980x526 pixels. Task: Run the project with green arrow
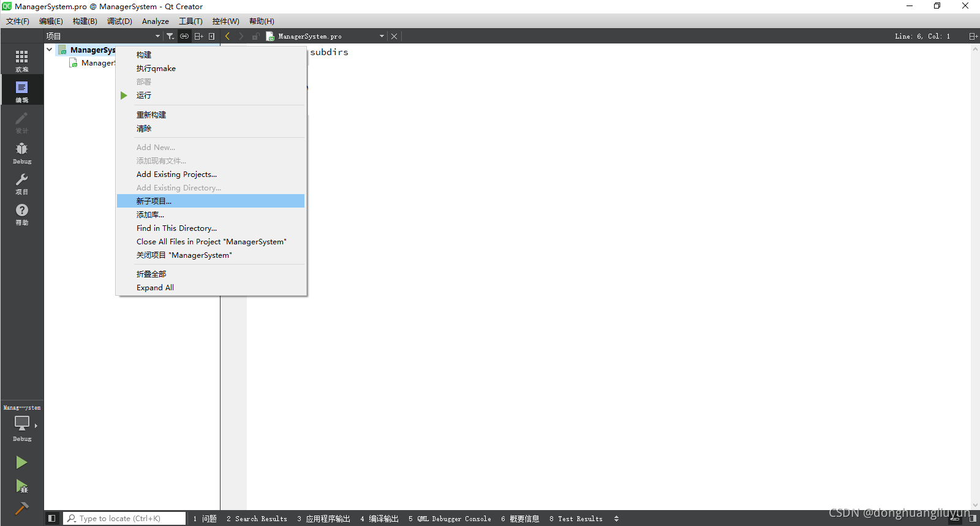(x=21, y=462)
